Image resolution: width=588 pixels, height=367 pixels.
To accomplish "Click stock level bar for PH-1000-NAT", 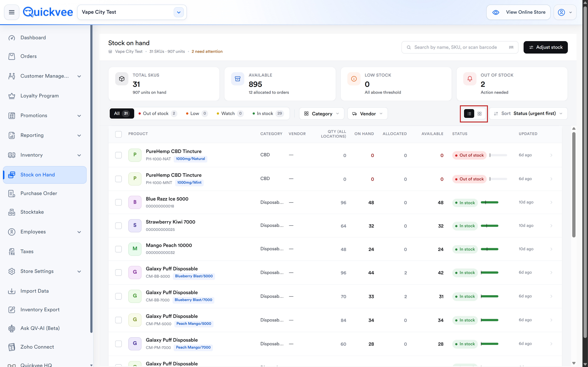I will click(x=498, y=155).
